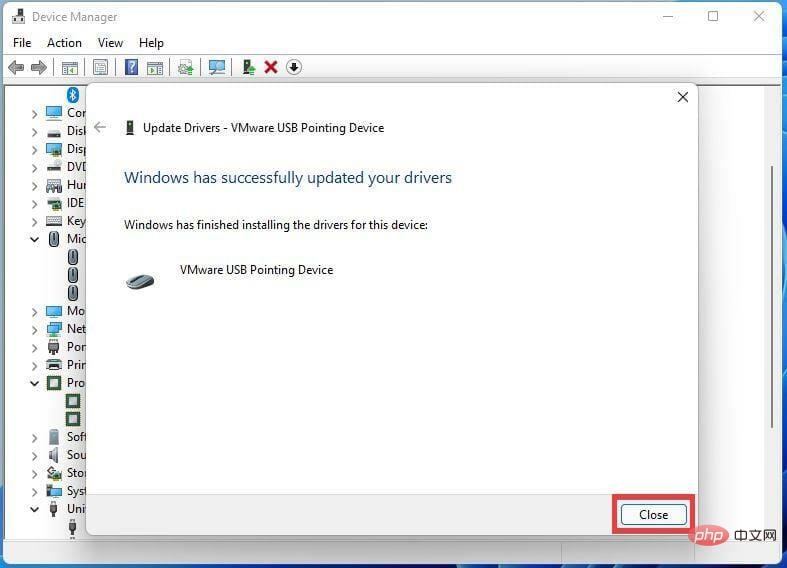Image resolution: width=787 pixels, height=568 pixels.
Task: Select the Storage controllers category icon
Action: tap(54, 473)
